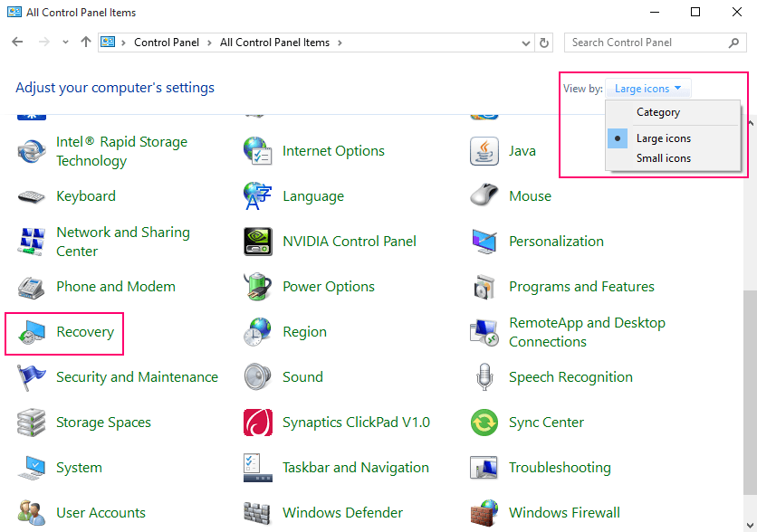Open the Sound speaker icon
Screen dimensions: 757x532
click(x=257, y=376)
